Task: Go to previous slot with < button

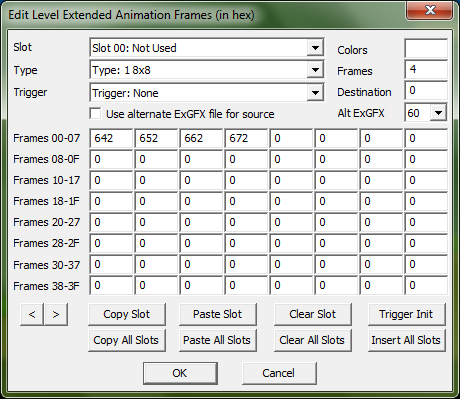Action: coord(32,314)
